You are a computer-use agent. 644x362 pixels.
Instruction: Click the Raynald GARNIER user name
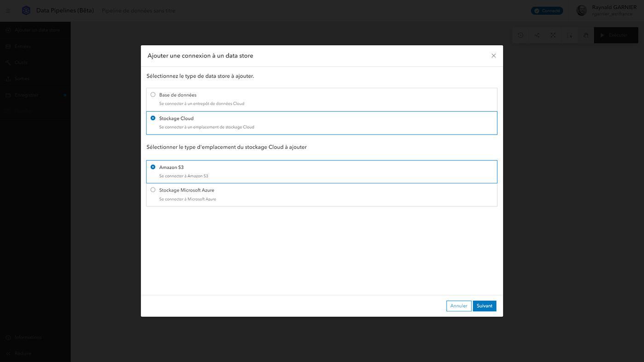pyautogui.click(x=614, y=7)
